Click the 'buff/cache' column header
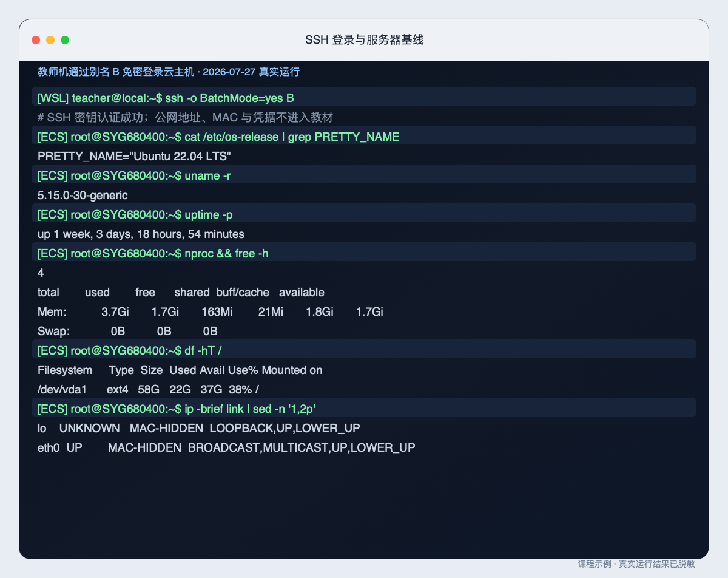 [x=243, y=293]
